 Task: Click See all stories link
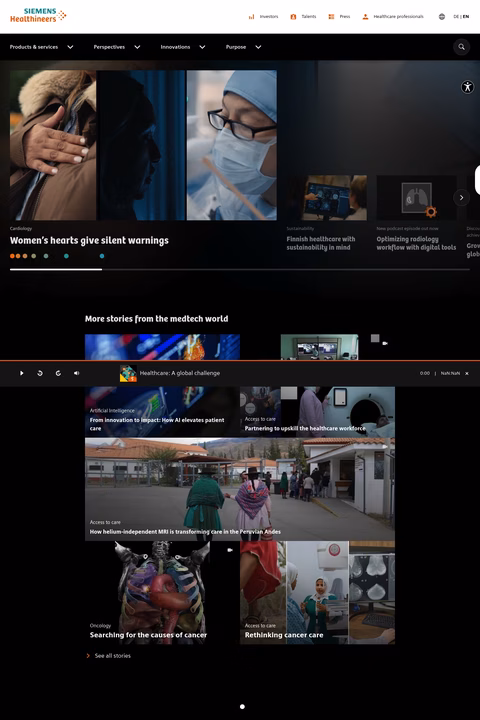click(113, 656)
